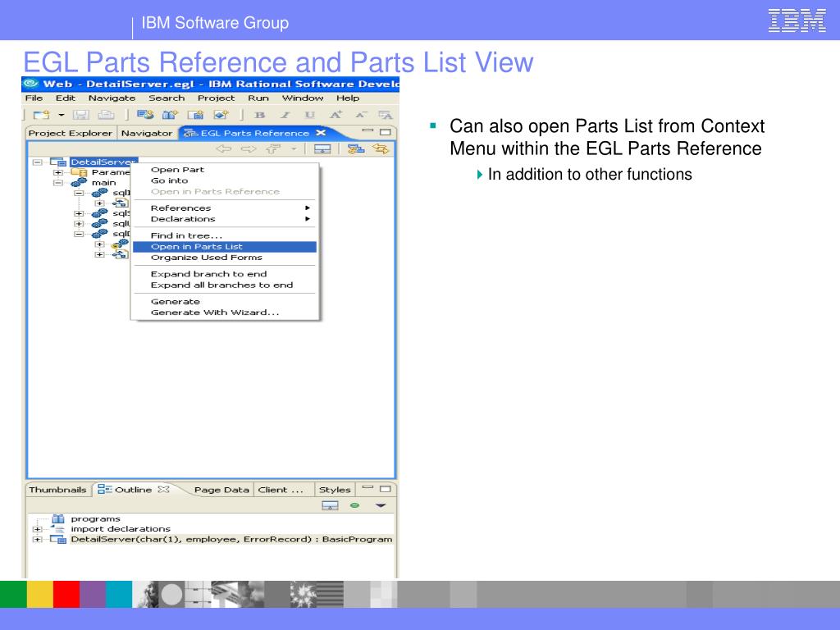
Task: Open the New wizard dropdown arrow
Action: tap(61, 115)
